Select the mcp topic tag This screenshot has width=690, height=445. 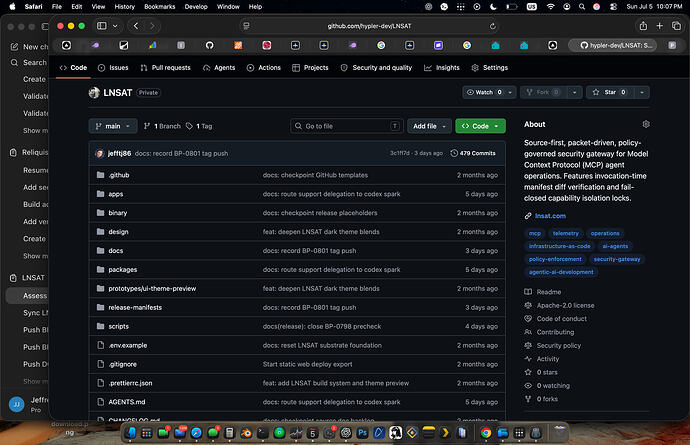(535, 233)
